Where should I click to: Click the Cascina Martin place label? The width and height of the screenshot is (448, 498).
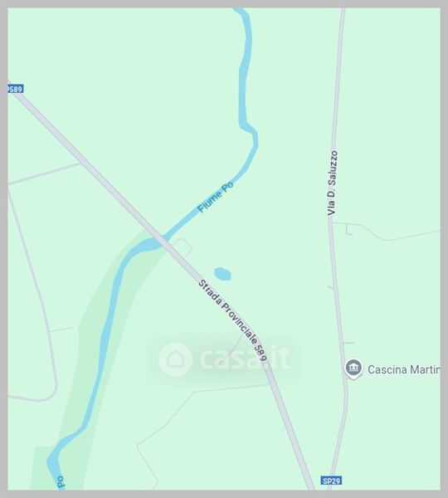[403, 369]
